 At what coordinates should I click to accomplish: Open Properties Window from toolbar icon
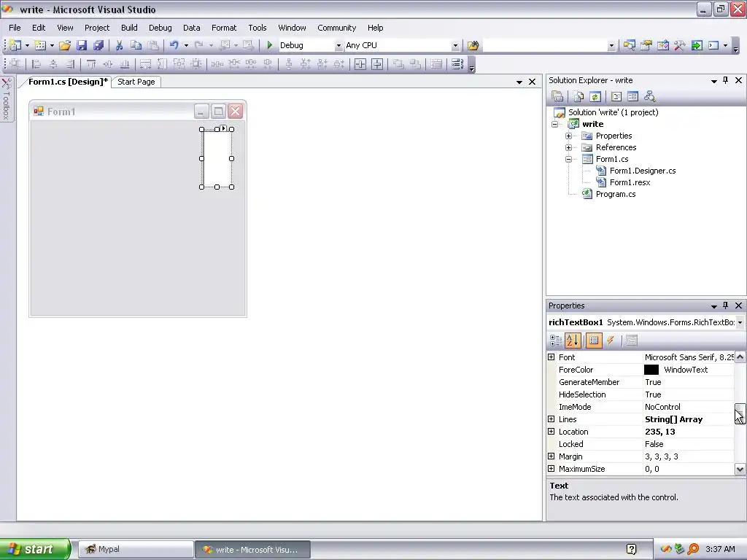646,45
